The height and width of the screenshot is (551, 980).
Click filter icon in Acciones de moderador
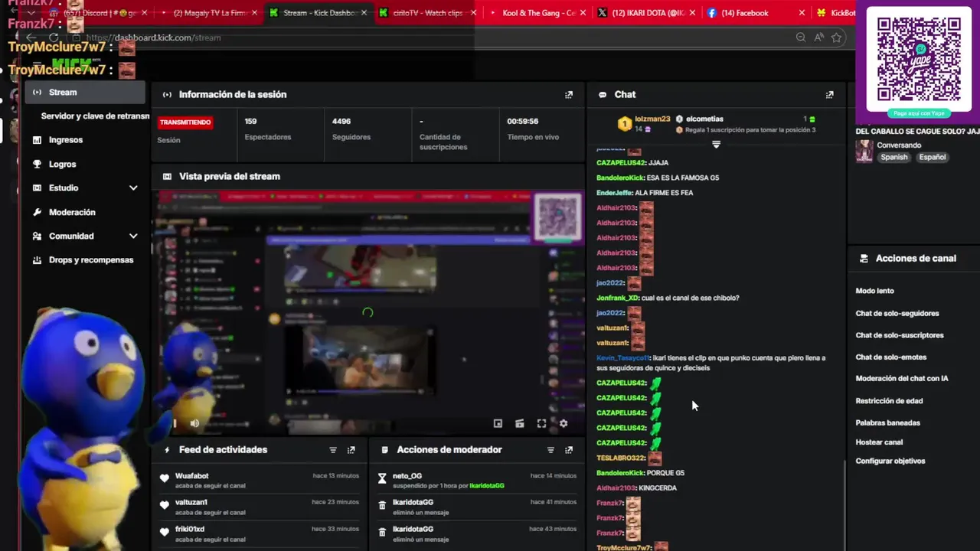[x=550, y=450]
